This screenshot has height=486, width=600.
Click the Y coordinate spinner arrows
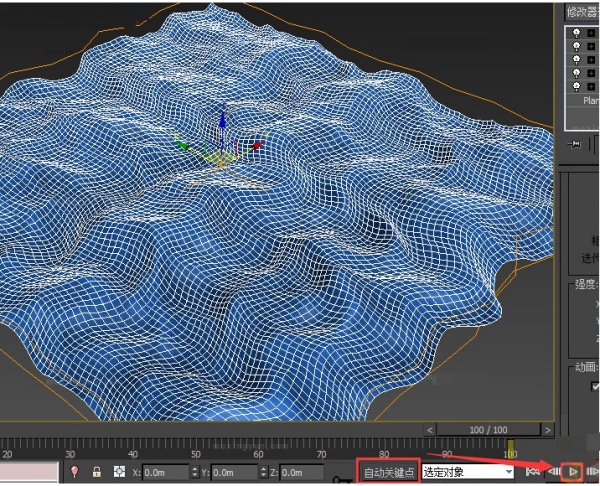tap(264, 472)
